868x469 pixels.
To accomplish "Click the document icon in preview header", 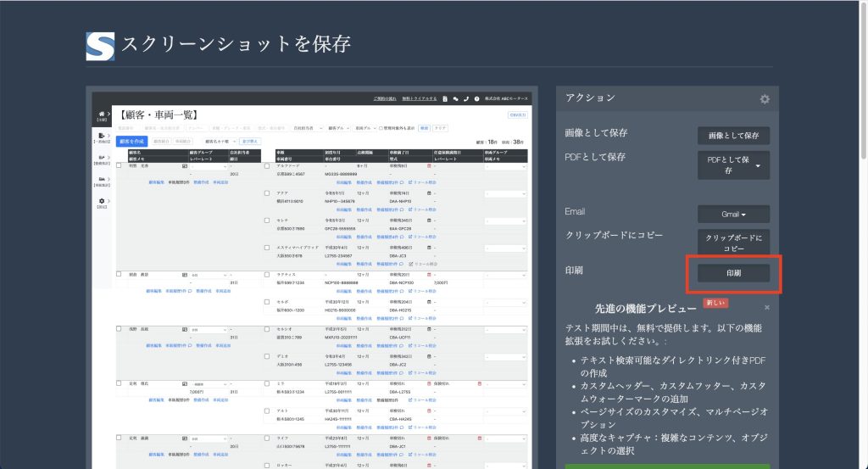I will click(445, 99).
